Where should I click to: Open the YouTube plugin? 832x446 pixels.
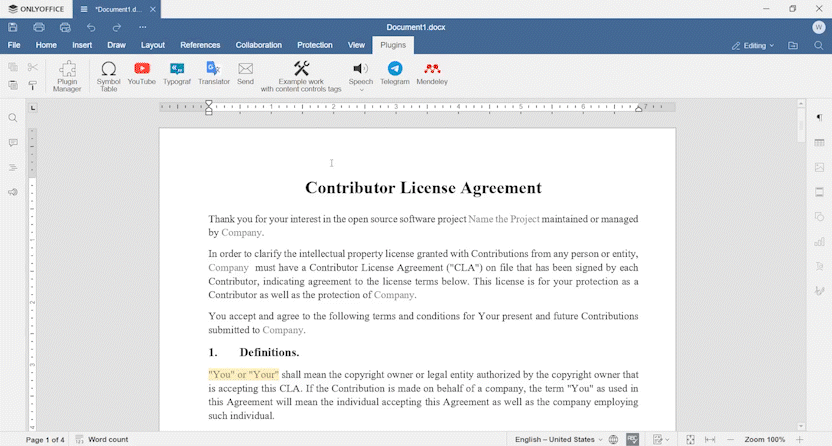[x=141, y=75]
